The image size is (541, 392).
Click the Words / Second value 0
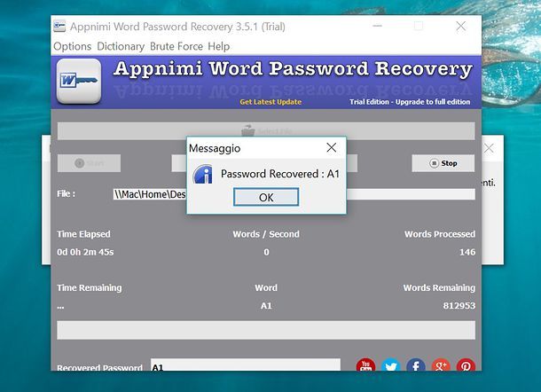click(x=266, y=252)
